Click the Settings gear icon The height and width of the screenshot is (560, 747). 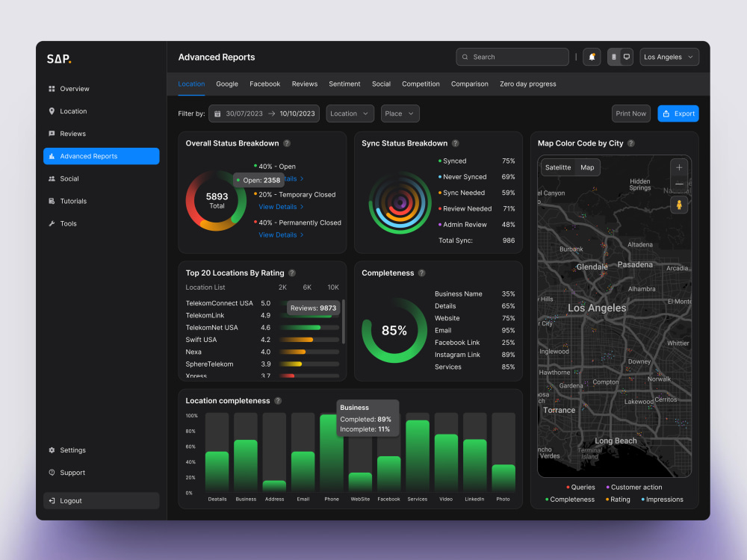coord(52,450)
